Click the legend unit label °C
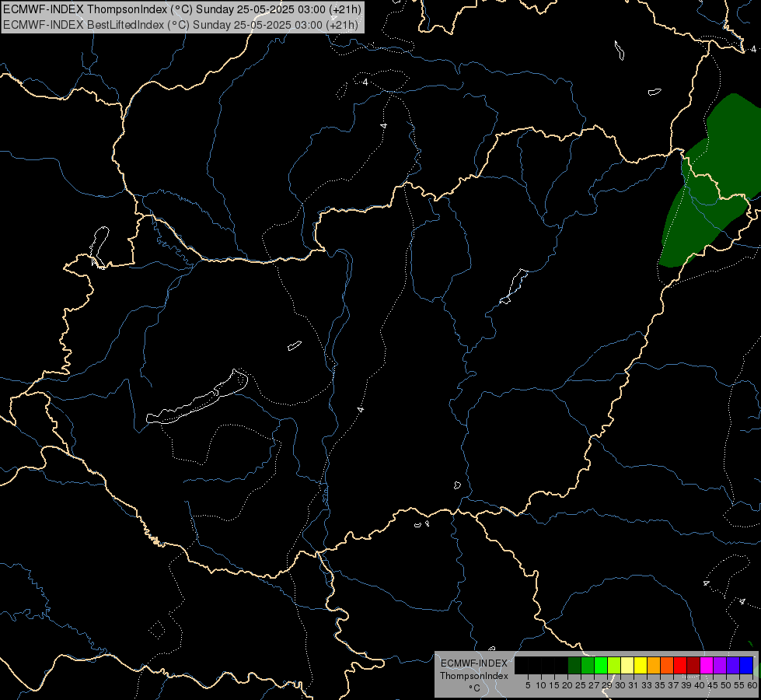Viewport: 761px width, 700px height. coord(475,688)
